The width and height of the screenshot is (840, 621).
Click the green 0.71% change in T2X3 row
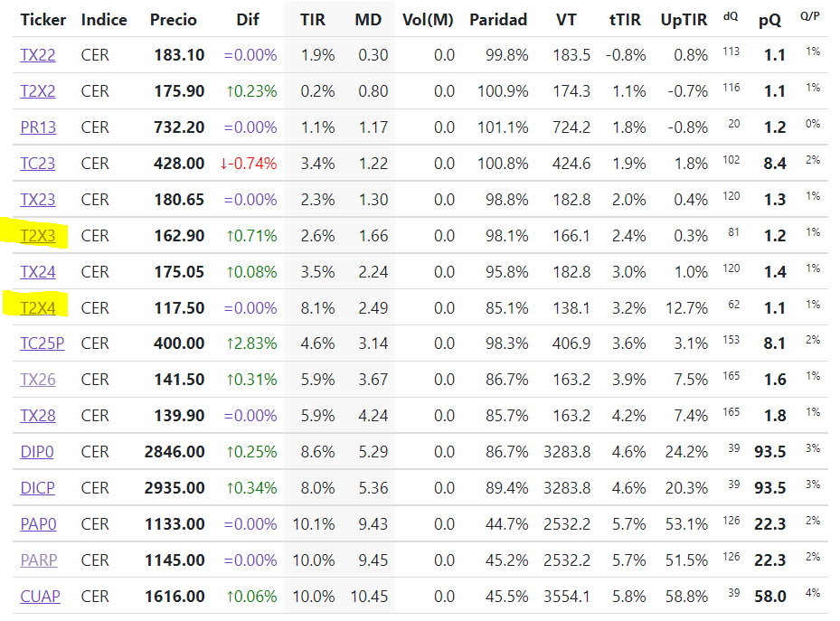click(x=251, y=236)
